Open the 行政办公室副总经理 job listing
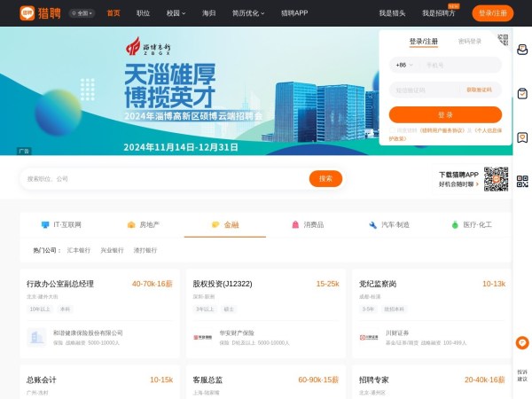Image resolution: width=532 pixels, height=399 pixels. (x=60, y=284)
